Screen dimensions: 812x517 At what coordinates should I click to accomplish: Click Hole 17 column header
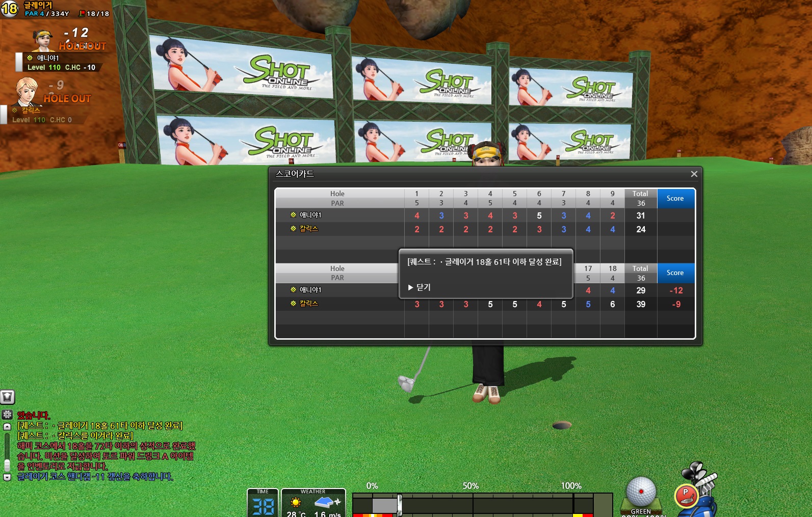coord(588,268)
